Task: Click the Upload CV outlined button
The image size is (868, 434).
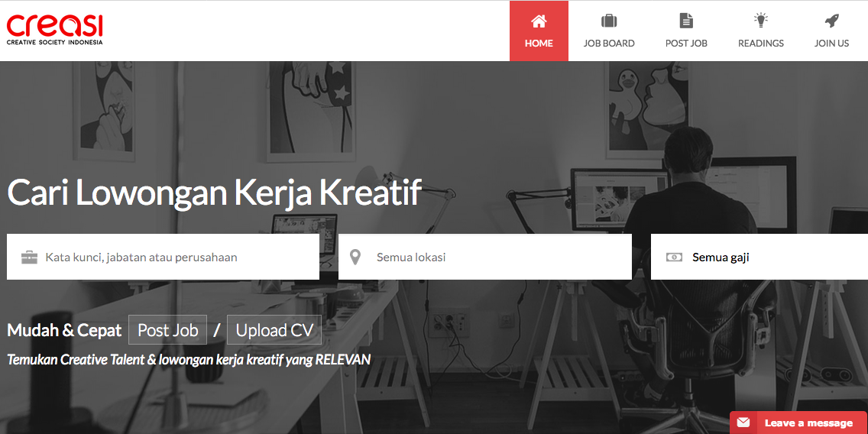Action: pos(274,330)
